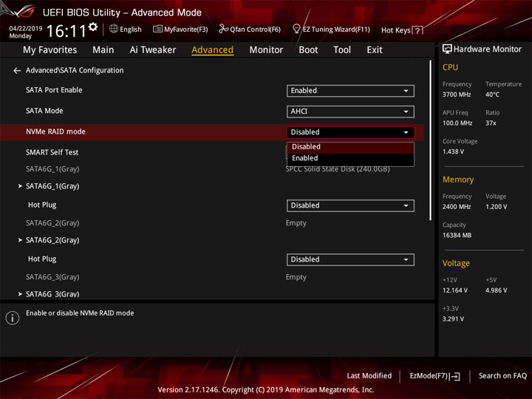Open the SATA Mode AHCI dropdown

(350, 112)
